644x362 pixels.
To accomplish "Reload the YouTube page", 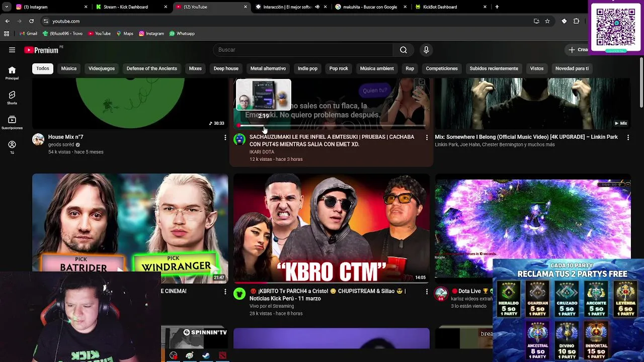I will [x=31, y=21].
